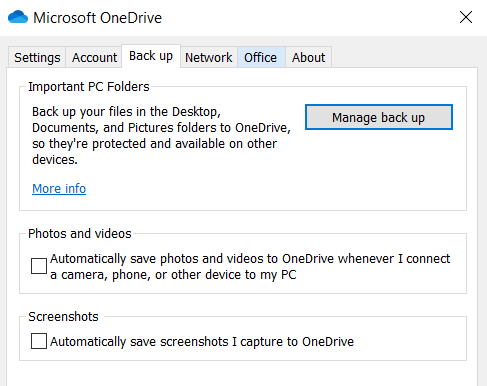Click the Screenshots group heading
The height and width of the screenshot is (386, 487).
click(x=63, y=317)
